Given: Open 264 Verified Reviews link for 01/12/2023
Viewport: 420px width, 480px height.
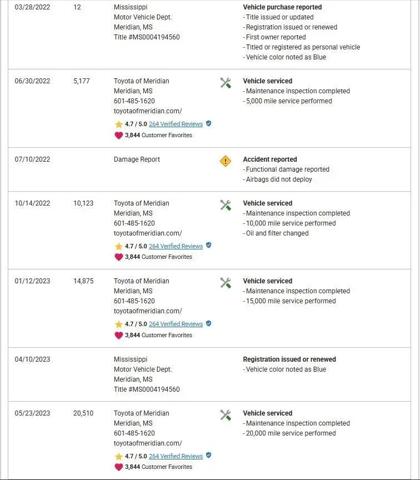Looking at the screenshot, I should click(x=176, y=324).
